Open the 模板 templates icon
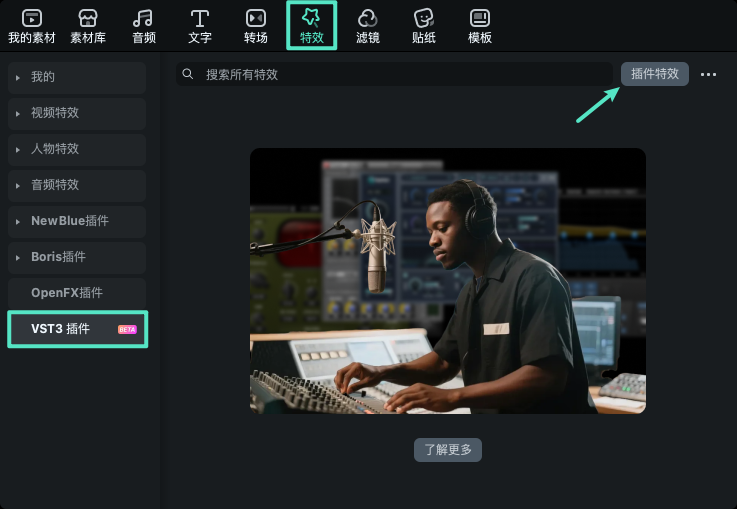Viewport: 737px width, 509px height. pyautogui.click(x=479, y=19)
